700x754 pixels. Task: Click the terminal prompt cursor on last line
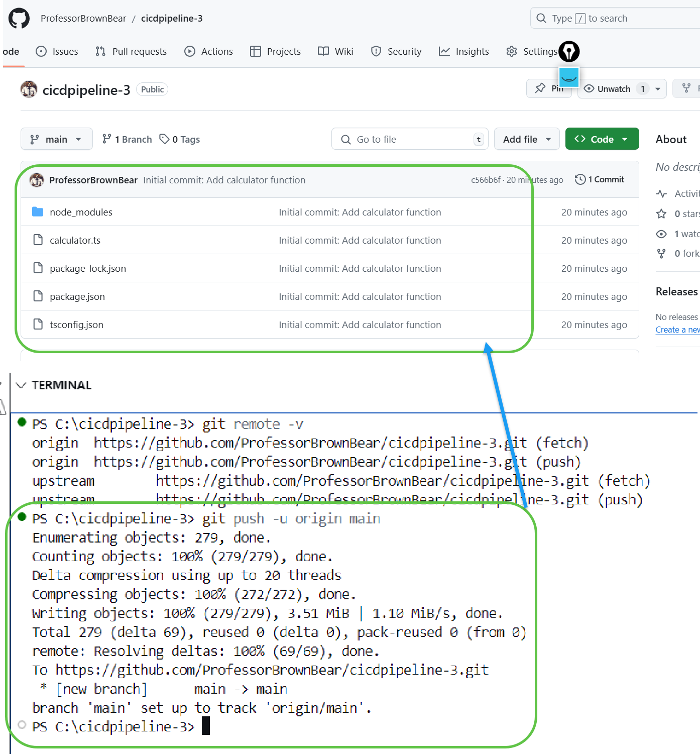pos(206,726)
